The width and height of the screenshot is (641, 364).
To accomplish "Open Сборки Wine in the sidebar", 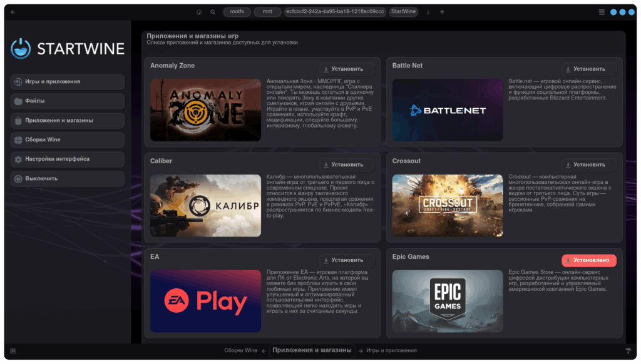I will point(68,139).
